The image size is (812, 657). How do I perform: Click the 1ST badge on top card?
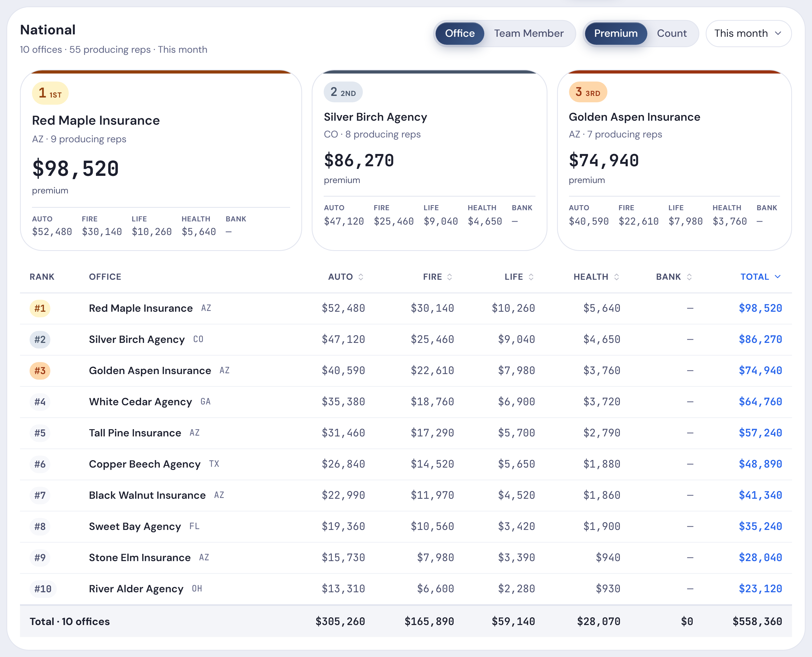click(50, 93)
